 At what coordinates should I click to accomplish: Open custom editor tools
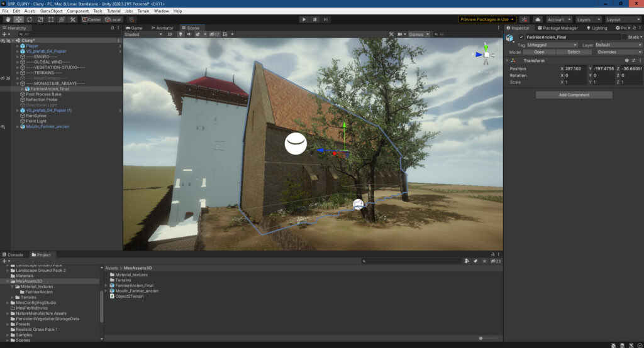coord(73,19)
